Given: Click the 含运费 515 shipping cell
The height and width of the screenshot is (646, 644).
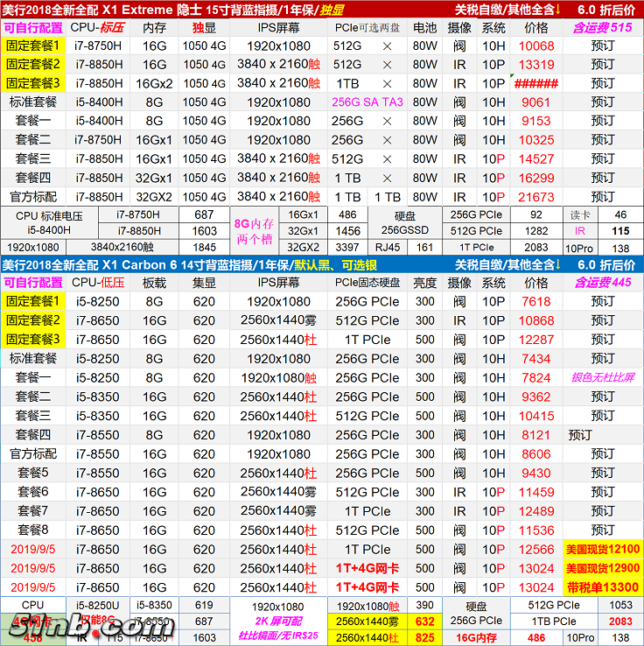Looking at the screenshot, I should [602, 27].
